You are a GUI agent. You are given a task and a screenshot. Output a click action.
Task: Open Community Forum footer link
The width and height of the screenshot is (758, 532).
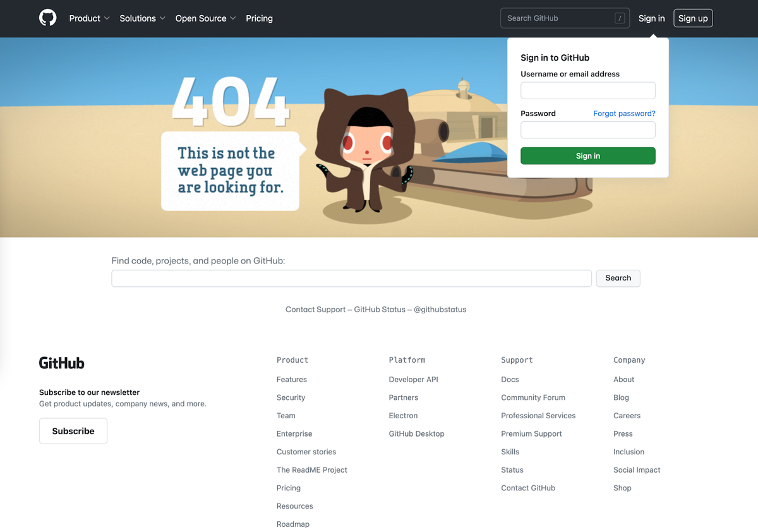(533, 397)
